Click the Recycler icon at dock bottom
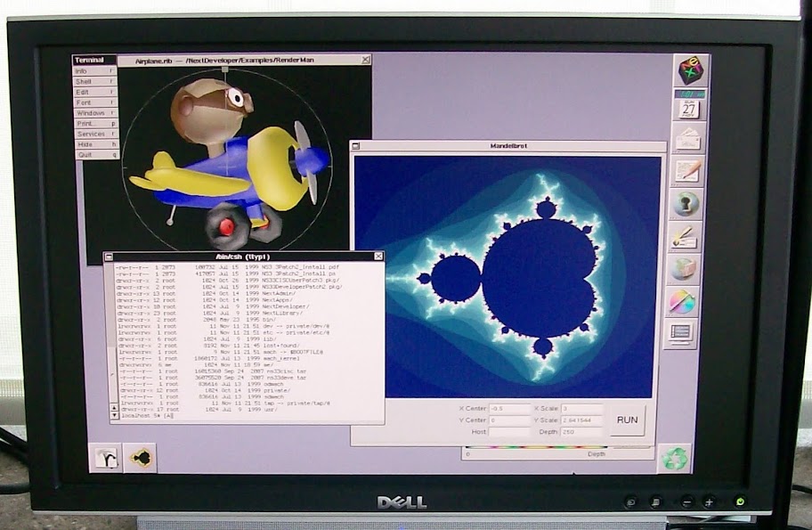 [x=674, y=458]
